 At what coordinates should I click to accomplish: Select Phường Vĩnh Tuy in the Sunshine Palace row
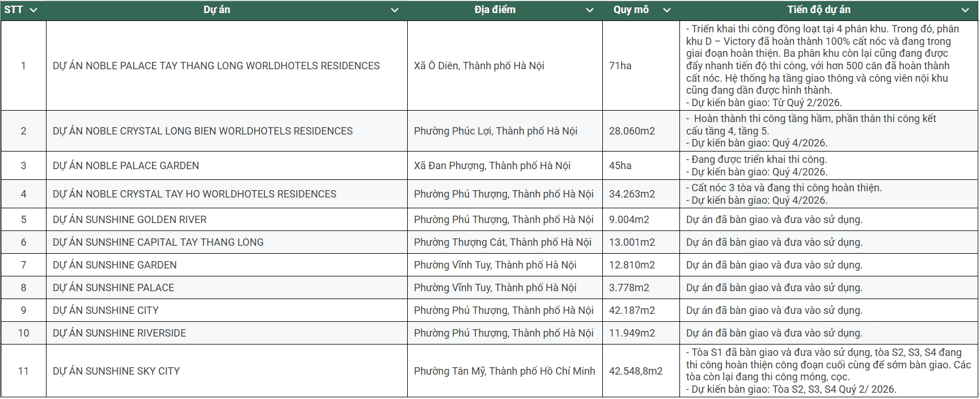point(495,288)
